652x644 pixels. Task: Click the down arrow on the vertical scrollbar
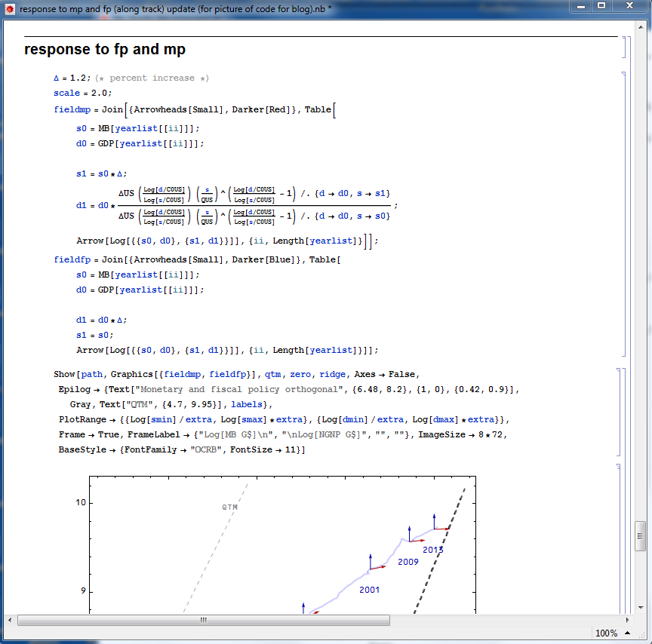[x=641, y=609]
